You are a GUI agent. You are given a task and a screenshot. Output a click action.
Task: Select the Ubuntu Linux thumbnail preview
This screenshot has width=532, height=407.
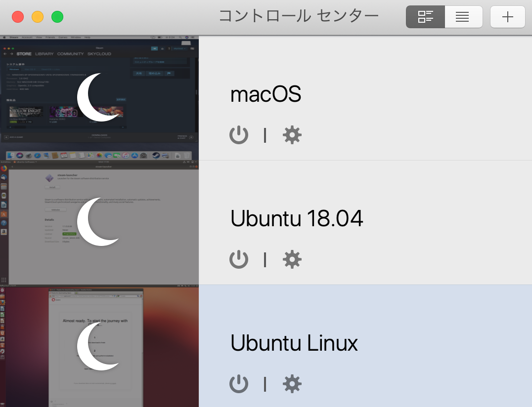coord(99,346)
